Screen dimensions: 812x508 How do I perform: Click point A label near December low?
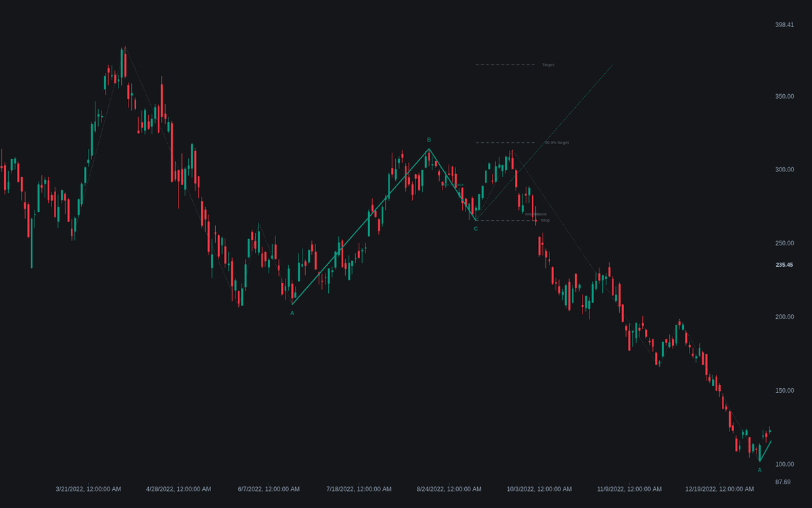coord(759,470)
